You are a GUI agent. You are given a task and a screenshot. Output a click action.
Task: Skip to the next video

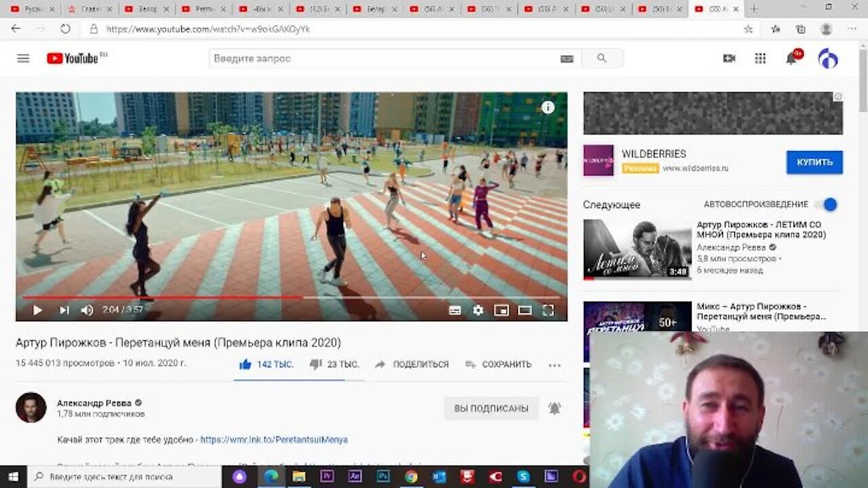pyautogui.click(x=64, y=310)
